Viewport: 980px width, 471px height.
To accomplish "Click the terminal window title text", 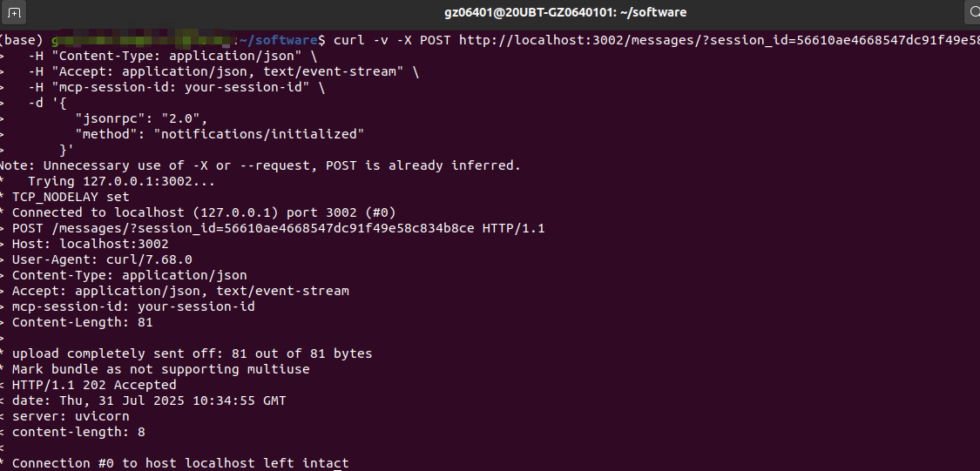I will (x=565, y=12).
